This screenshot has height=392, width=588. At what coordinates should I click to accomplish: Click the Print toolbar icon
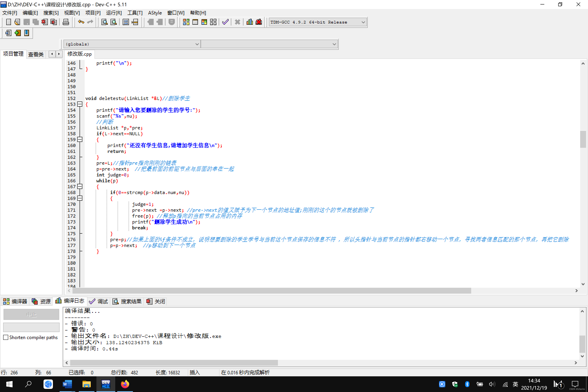click(66, 22)
